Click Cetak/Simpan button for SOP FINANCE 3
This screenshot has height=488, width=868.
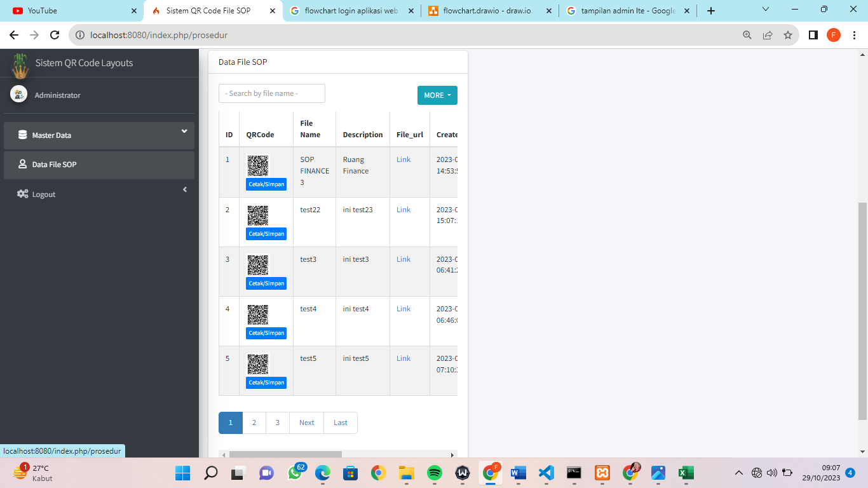(x=266, y=184)
